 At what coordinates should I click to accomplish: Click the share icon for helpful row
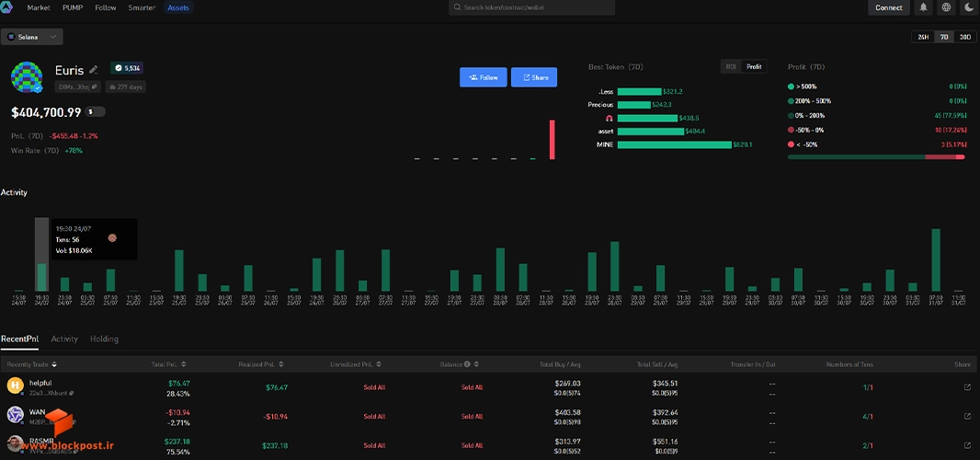coord(967,387)
